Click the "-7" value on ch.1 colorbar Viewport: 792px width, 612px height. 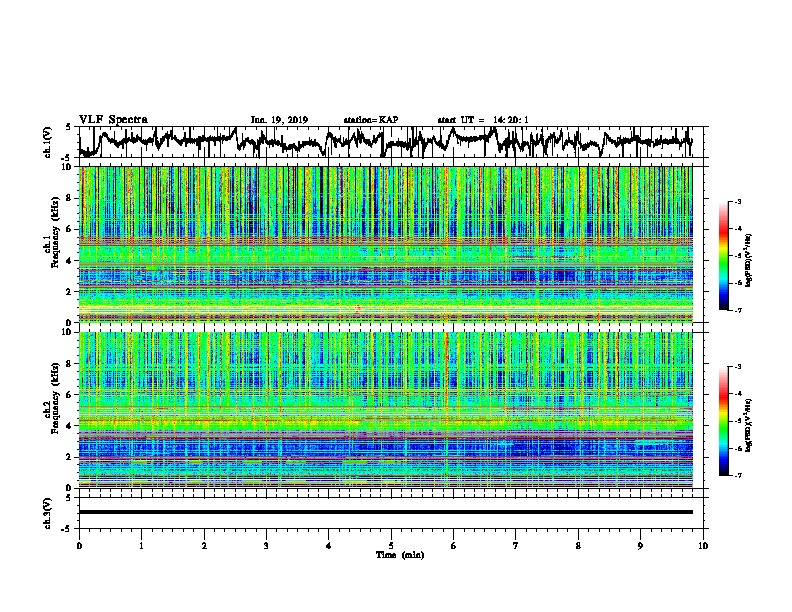738,310
